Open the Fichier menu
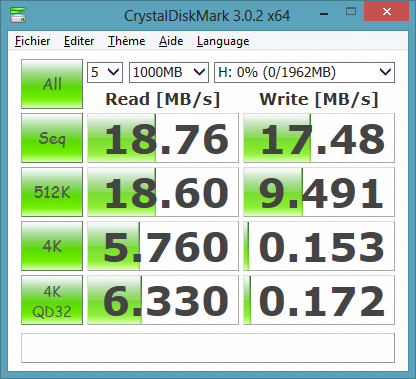Screen dimensions: 416x379 click(32, 41)
